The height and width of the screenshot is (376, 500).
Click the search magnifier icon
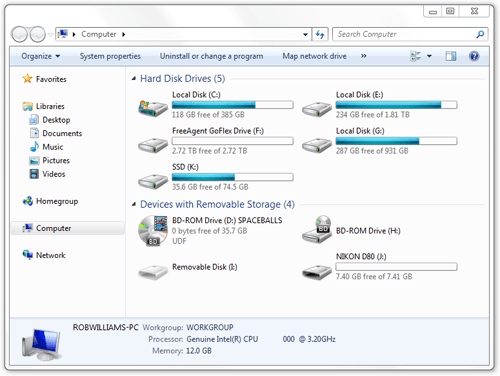480,34
